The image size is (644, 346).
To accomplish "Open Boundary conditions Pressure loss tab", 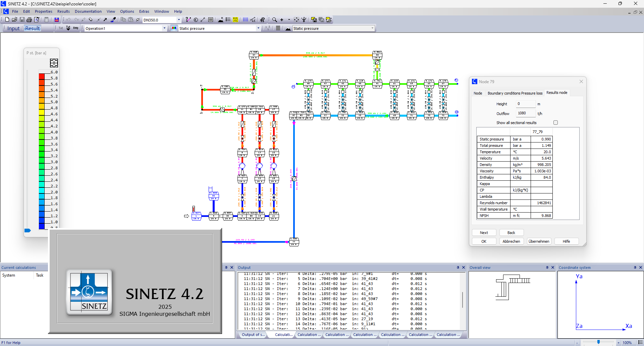I will (515, 93).
